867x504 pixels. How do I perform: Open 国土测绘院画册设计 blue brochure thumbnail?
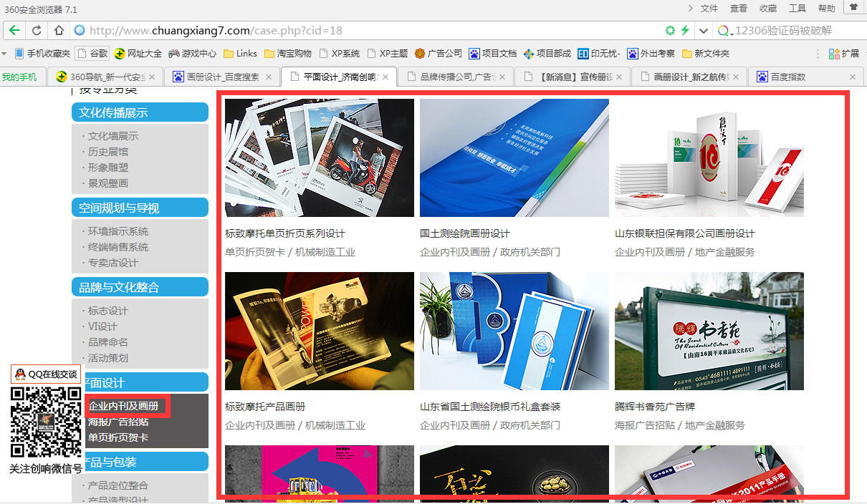click(514, 157)
